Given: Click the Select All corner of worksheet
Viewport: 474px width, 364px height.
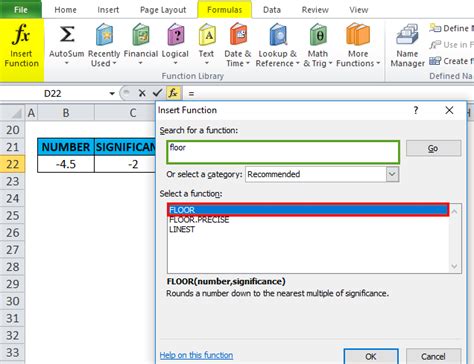Looking at the screenshot, I should (x=13, y=113).
